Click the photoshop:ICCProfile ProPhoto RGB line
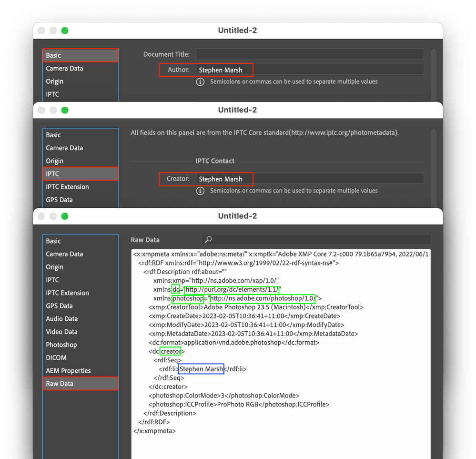Image resolution: width=476 pixels, height=459 pixels. pos(239,404)
